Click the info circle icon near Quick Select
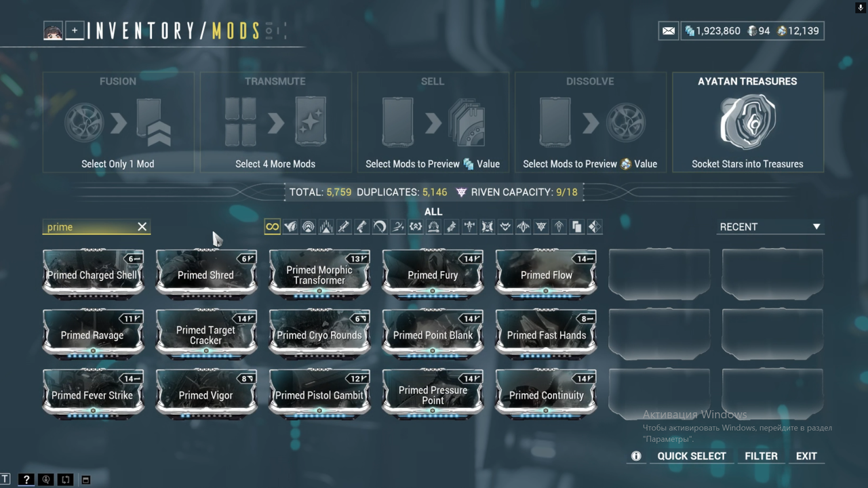 pyautogui.click(x=636, y=456)
